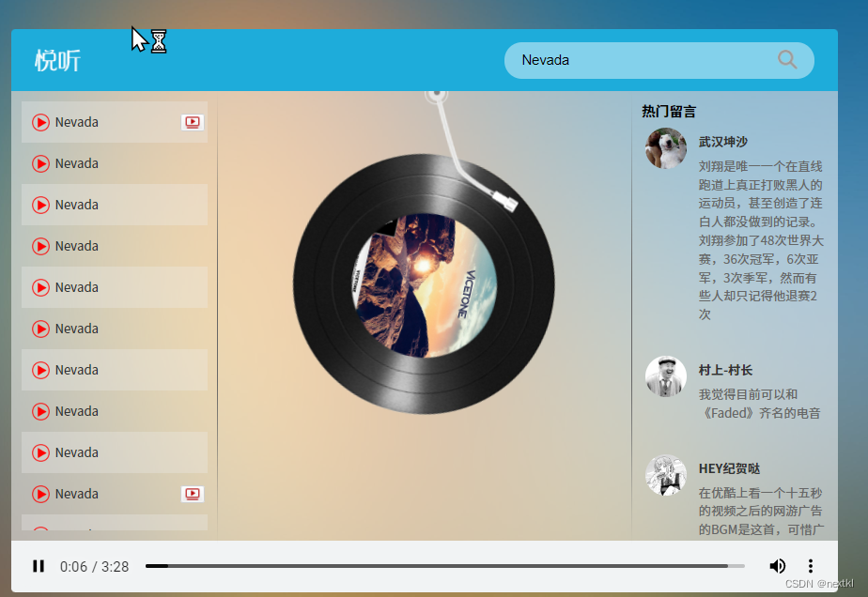This screenshot has width=868, height=597.
Task: Select the play icon of the third Nevada song
Action: (40, 205)
